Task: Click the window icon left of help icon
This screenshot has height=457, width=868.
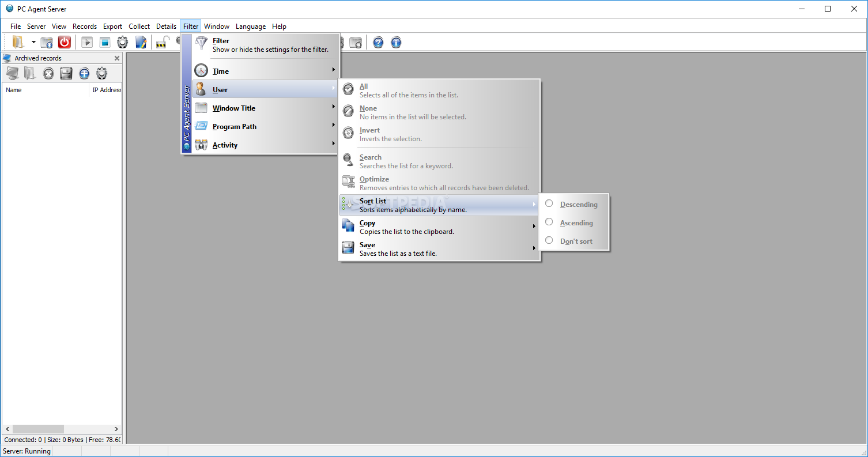Action: tap(356, 42)
